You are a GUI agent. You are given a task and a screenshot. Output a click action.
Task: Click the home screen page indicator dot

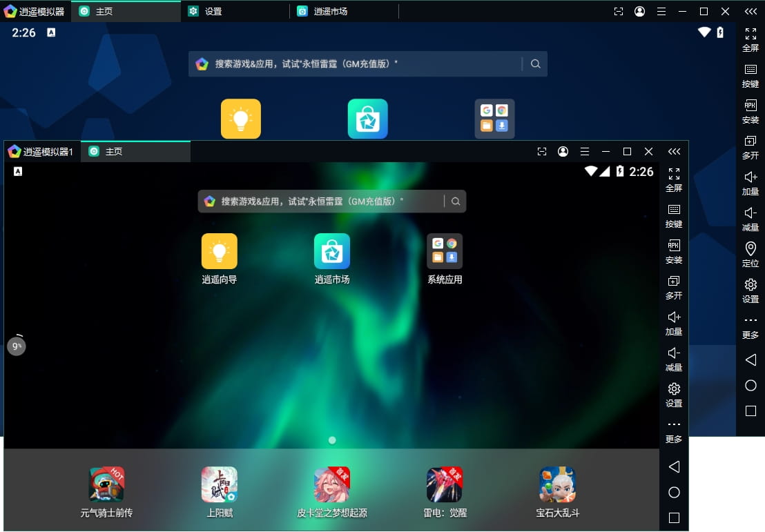point(332,440)
